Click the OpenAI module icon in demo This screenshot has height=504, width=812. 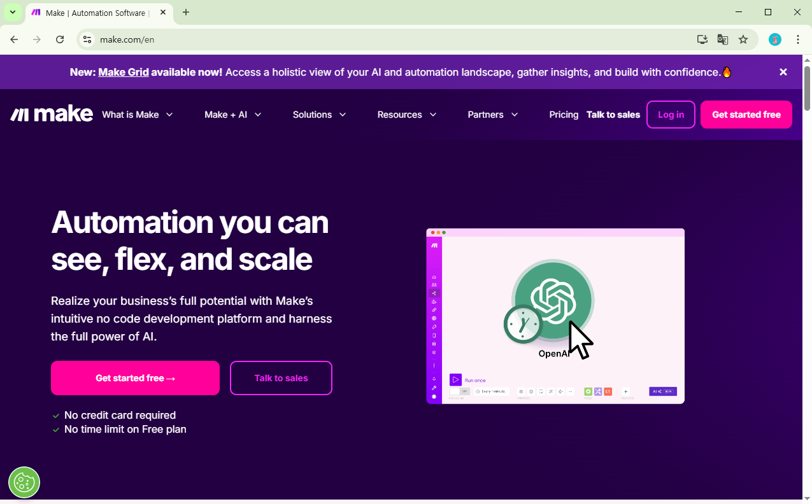pos(553,300)
